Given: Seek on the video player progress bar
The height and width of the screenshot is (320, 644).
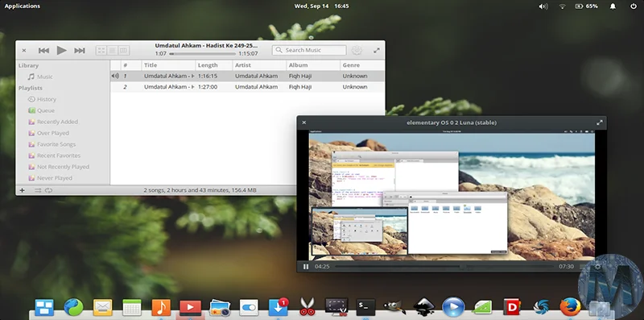Looking at the screenshot, I should (444, 267).
